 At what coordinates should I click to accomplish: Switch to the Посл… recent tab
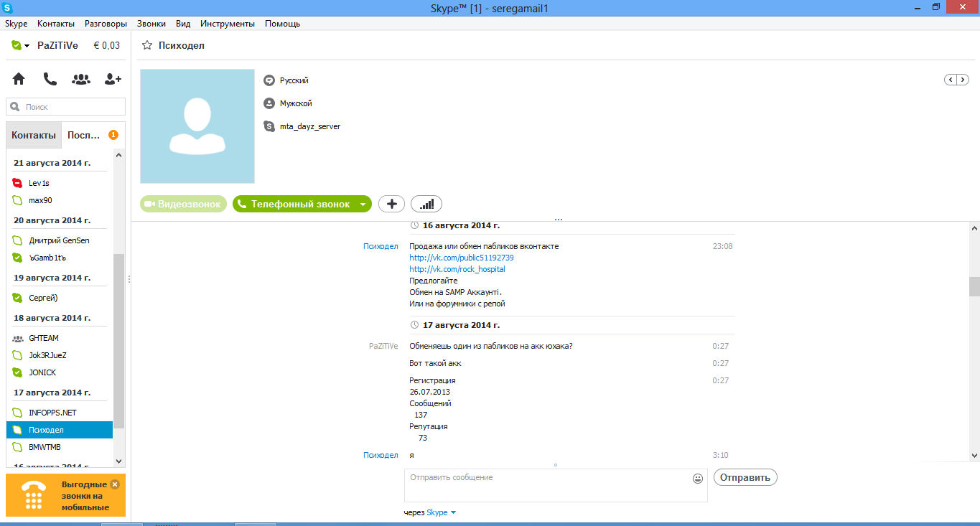click(x=92, y=135)
